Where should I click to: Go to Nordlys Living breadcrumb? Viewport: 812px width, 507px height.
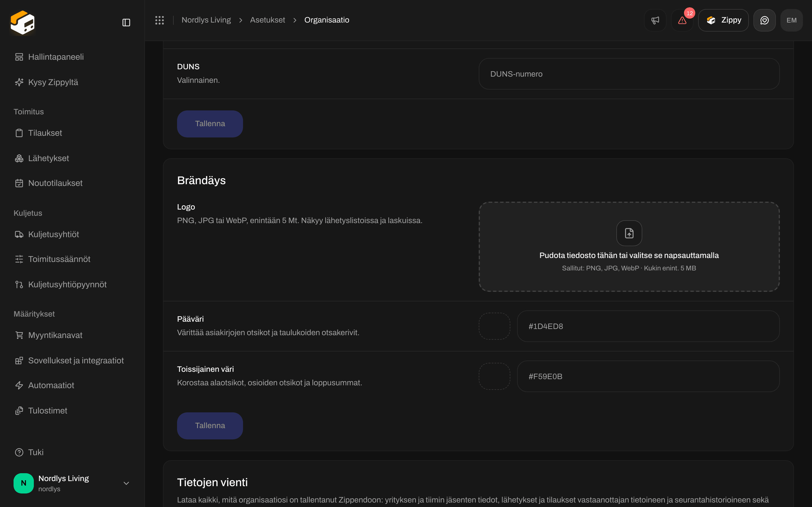(x=206, y=20)
